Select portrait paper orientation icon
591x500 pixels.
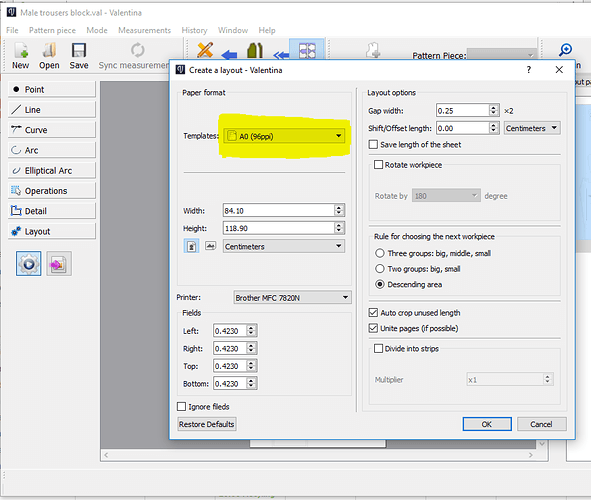[x=191, y=246]
